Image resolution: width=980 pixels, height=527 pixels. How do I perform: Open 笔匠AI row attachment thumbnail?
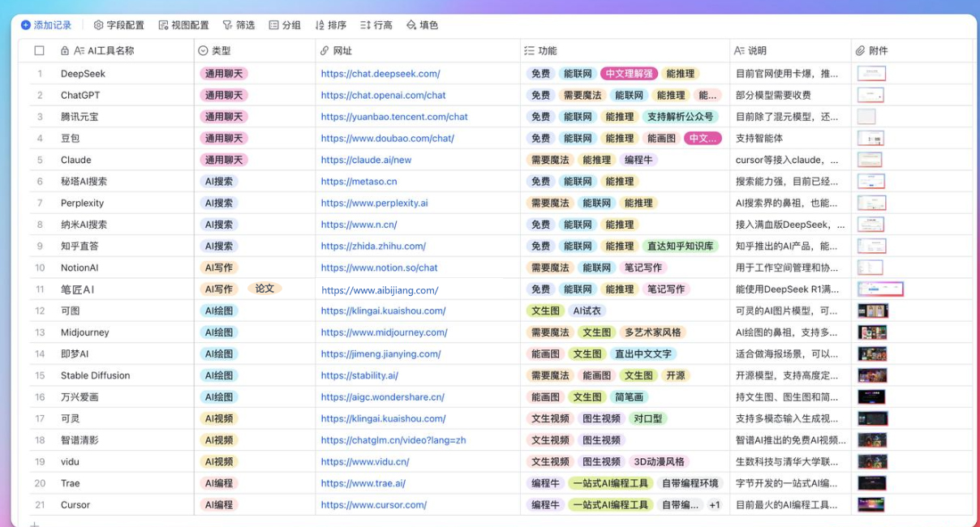click(x=880, y=289)
